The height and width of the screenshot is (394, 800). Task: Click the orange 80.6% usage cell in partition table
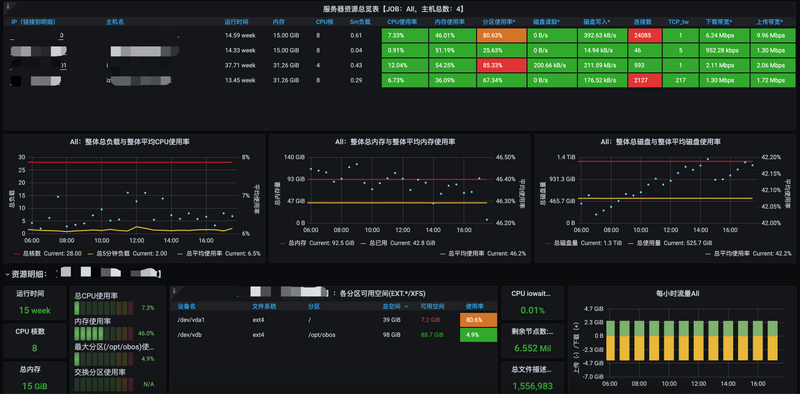(x=478, y=320)
